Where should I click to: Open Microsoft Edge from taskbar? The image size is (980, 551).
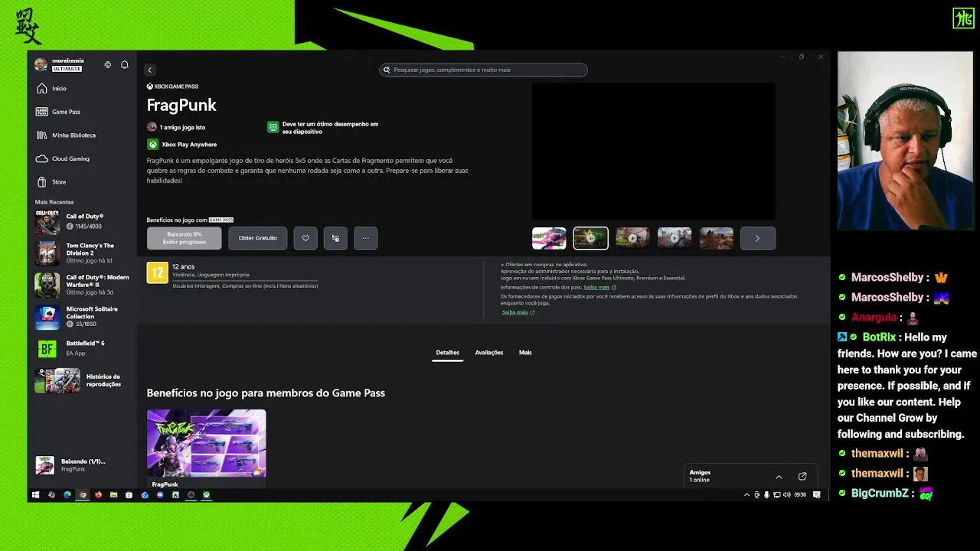67,495
